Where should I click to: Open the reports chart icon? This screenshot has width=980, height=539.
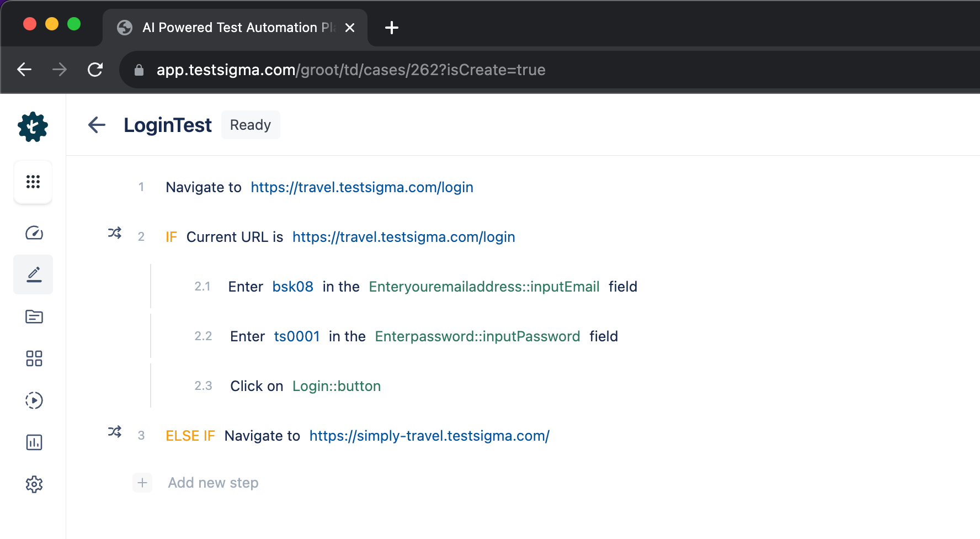pyautogui.click(x=34, y=442)
